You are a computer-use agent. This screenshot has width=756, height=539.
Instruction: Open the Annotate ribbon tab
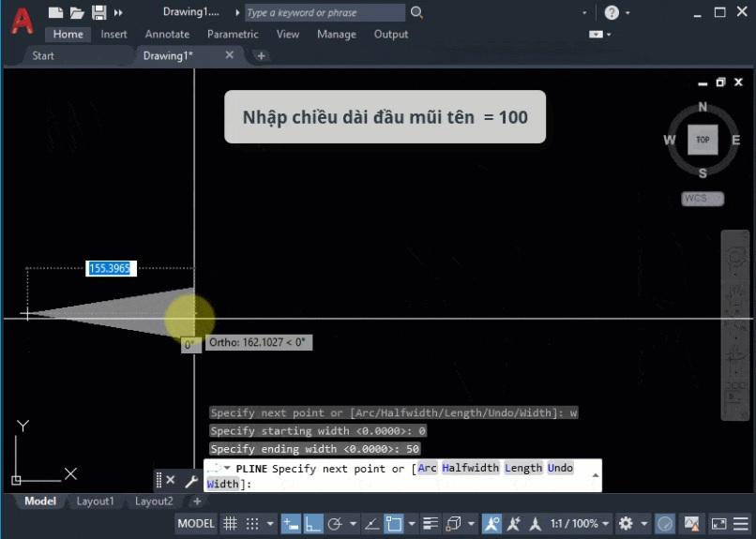click(x=167, y=35)
